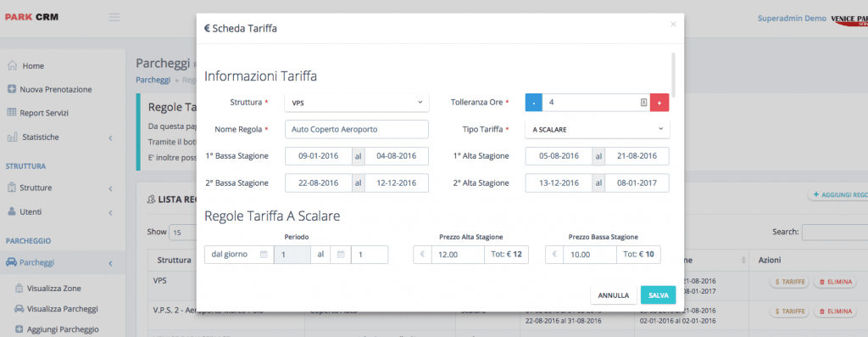The image size is (868, 337).
Task: Click Salva to save the tariff
Action: pos(658,295)
